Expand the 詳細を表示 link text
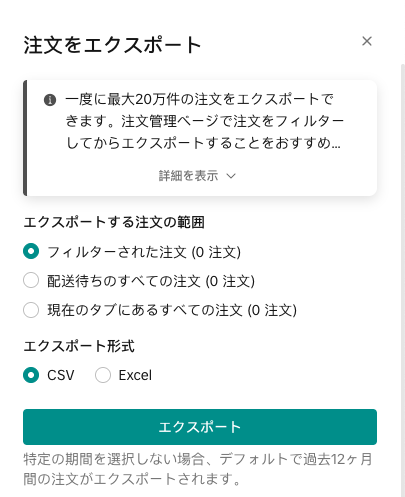405x497 pixels. [x=188, y=176]
